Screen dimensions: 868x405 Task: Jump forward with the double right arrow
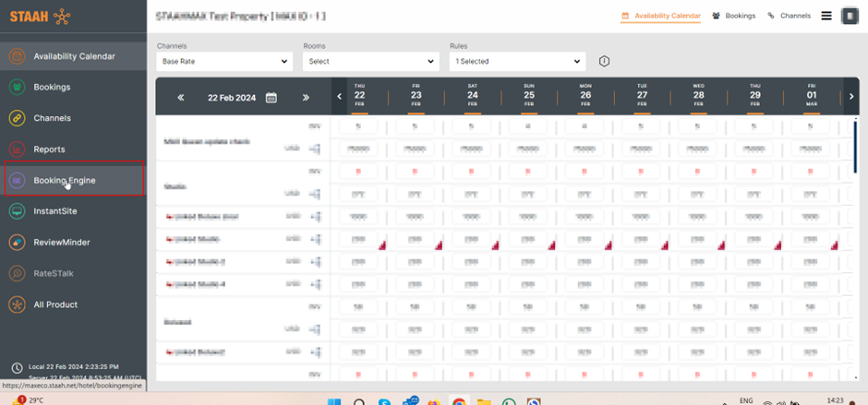click(x=306, y=98)
